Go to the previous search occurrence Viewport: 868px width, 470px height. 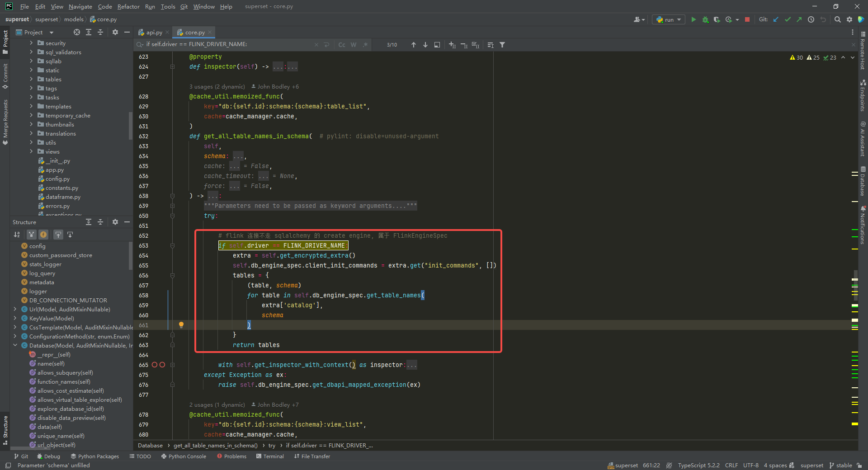[413, 45]
